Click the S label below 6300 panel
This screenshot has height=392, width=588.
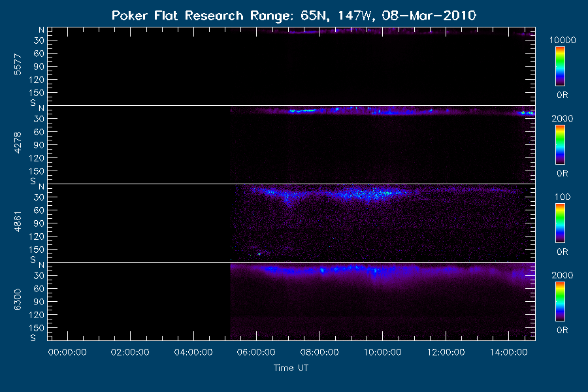[33, 338]
